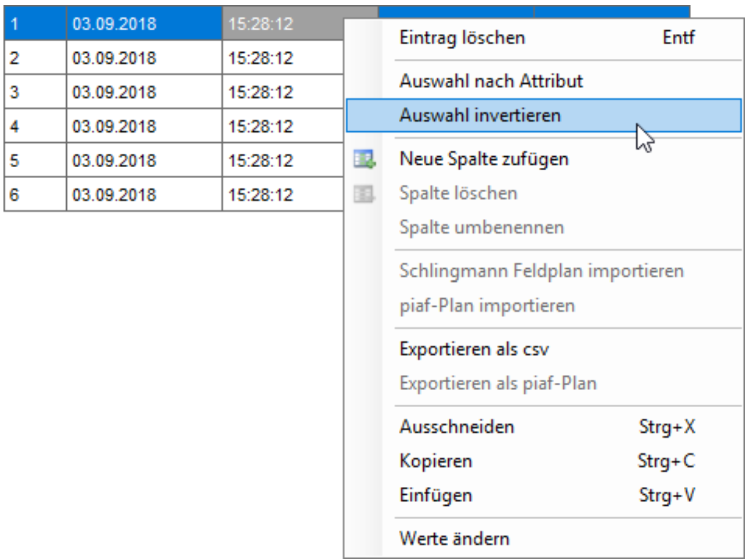Click Spalte umbenennen menu entry
The height and width of the screenshot is (560, 747).
click(482, 227)
